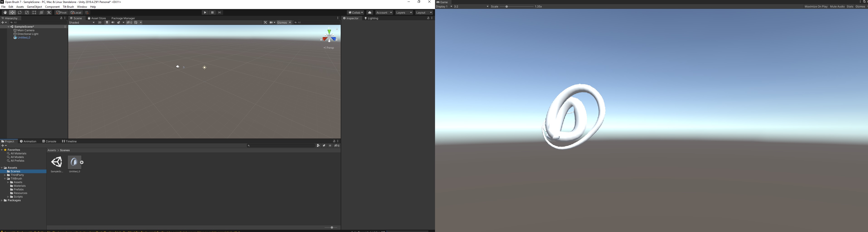
Task: Select the Hand pan tool
Action: point(5,12)
